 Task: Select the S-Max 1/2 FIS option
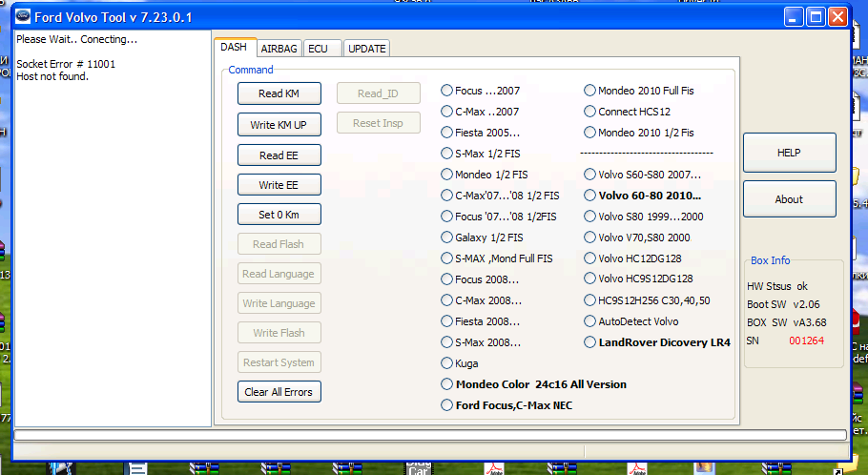pos(480,154)
